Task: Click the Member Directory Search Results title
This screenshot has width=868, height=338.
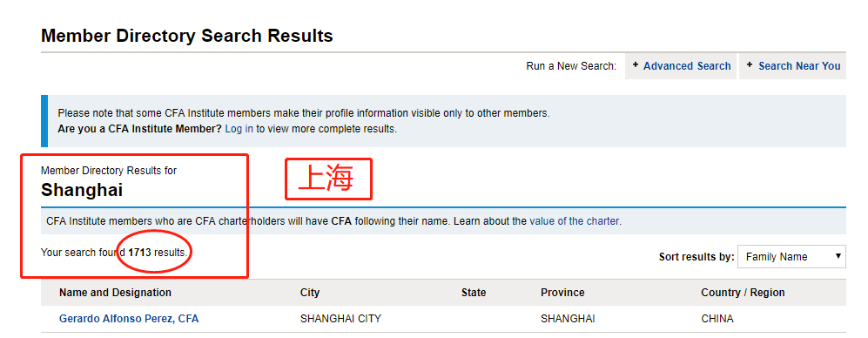Action: 187,36
